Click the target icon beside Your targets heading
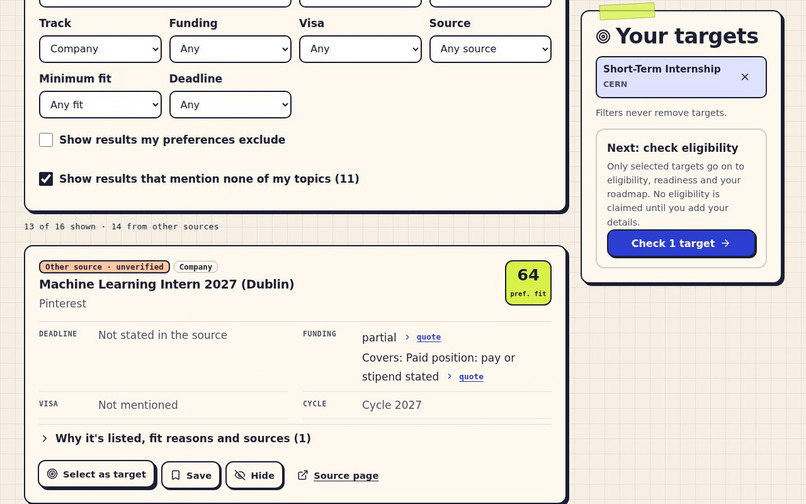The image size is (806, 504). click(x=603, y=37)
